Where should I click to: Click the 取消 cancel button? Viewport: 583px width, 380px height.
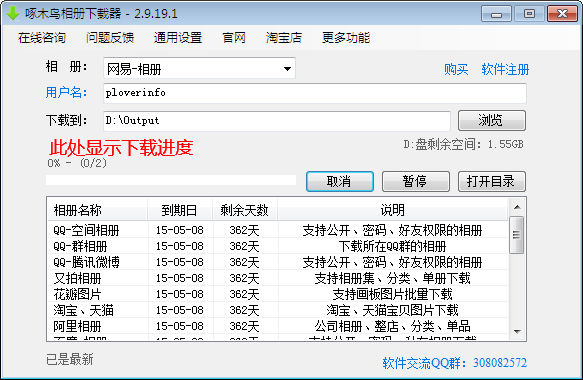pyautogui.click(x=340, y=181)
